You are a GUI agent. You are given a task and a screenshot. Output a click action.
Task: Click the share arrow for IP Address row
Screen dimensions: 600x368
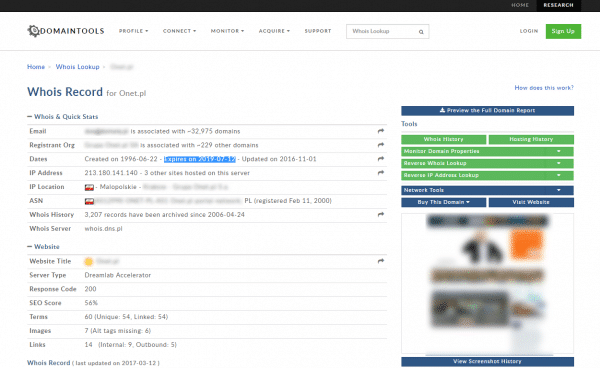[x=381, y=173]
